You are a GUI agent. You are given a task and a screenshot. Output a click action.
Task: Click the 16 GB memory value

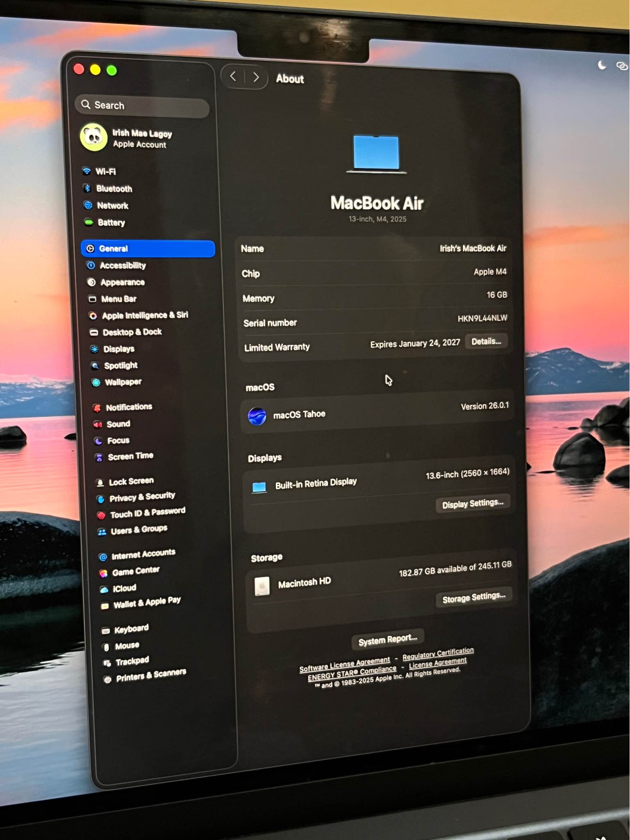pos(497,295)
